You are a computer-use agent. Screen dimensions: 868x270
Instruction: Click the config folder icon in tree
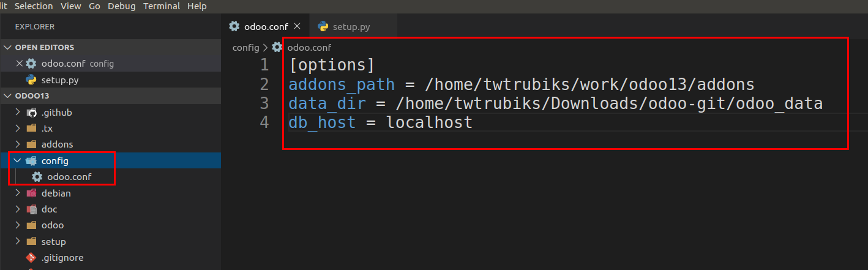click(x=31, y=161)
